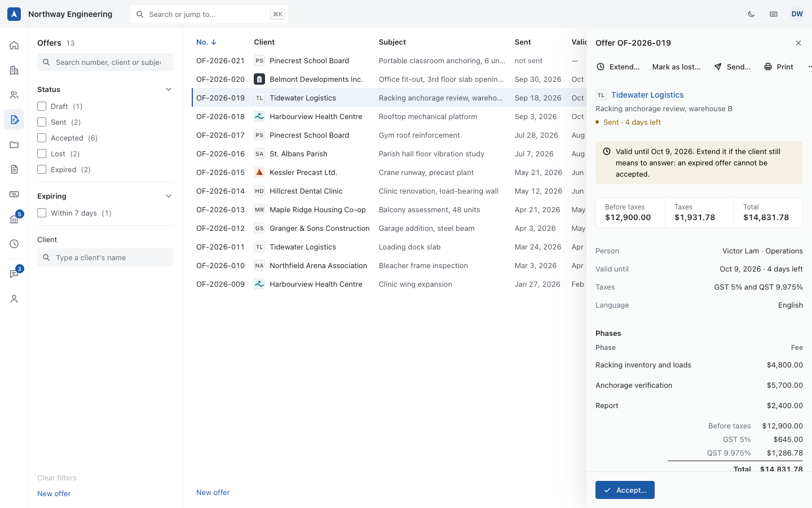Check the Expired status filter

42,169
